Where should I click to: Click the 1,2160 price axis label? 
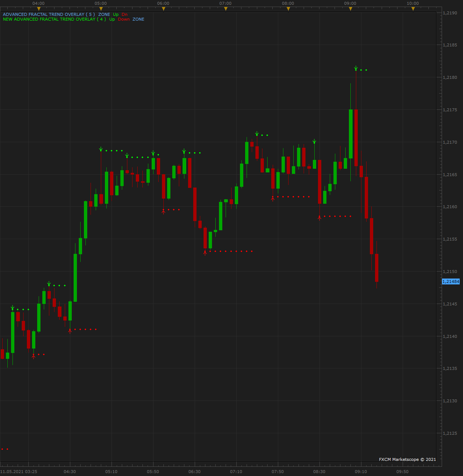tap(450, 207)
